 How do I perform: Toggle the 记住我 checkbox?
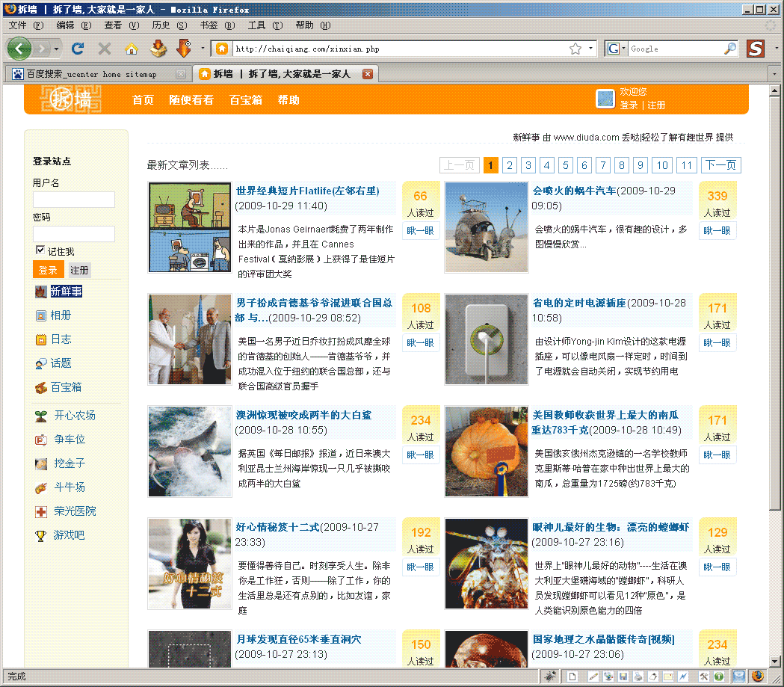point(40,250)
